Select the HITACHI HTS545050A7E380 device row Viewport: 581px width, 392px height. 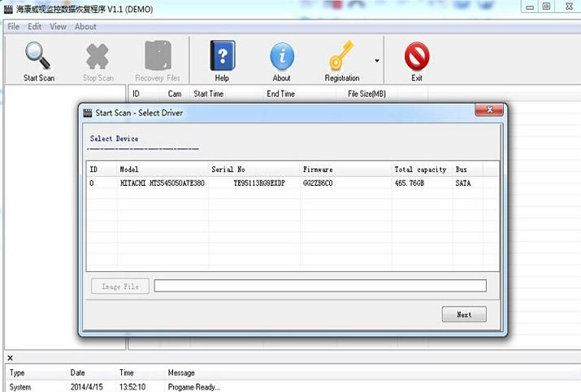[x=163, y=183]
